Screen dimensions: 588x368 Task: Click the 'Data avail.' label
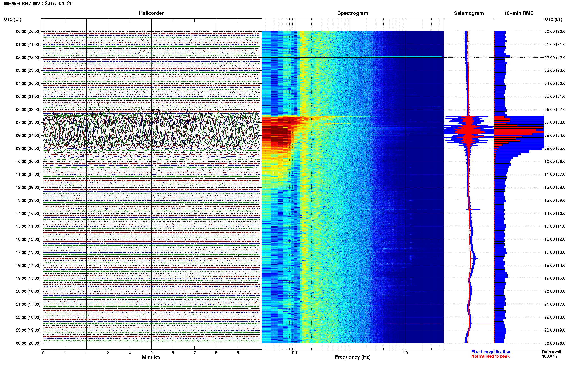point(552,352)
